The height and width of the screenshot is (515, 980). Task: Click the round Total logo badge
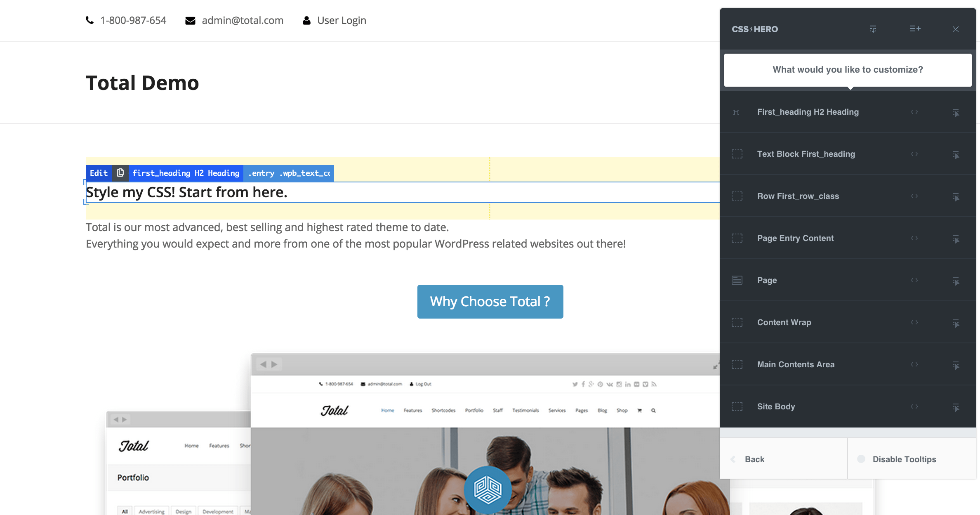point(488,490)
